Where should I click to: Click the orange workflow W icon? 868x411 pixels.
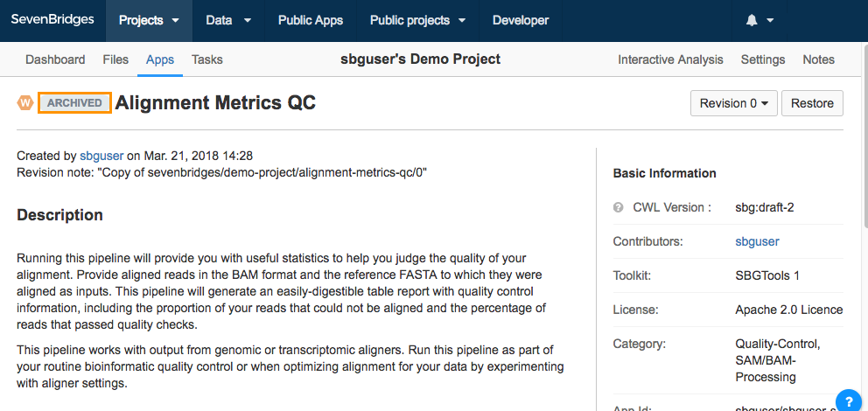25,103
